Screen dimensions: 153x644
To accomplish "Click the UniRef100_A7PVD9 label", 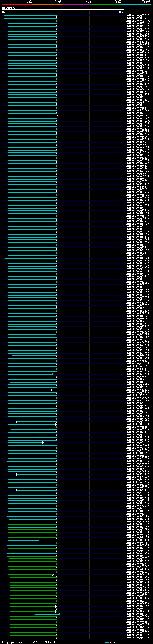I will [137, 419].
